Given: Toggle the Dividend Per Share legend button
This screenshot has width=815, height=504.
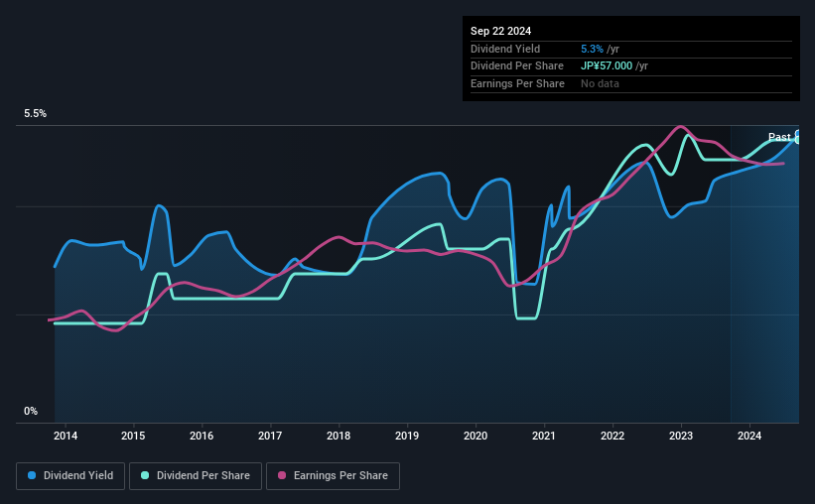Looking at the screenshot, I should [x=196, y=476].
